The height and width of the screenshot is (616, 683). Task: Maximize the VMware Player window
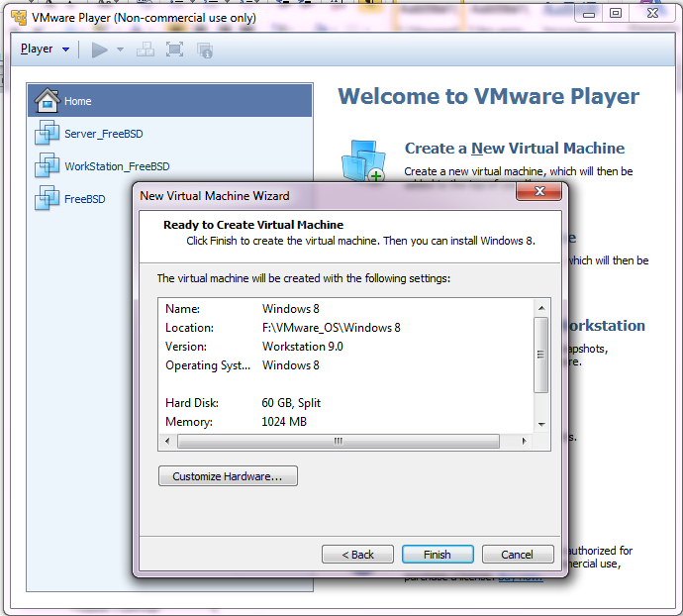(x=616, y=14)
